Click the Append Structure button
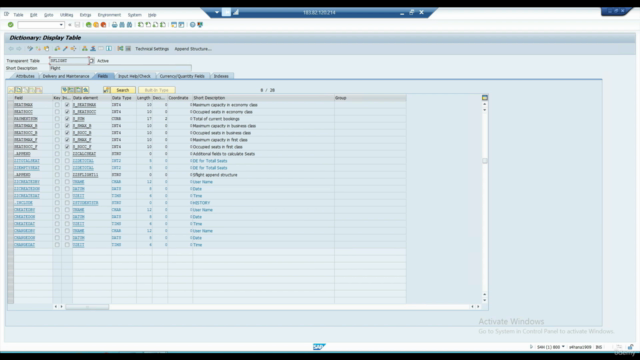640x360 pixels. pos(193,49)
